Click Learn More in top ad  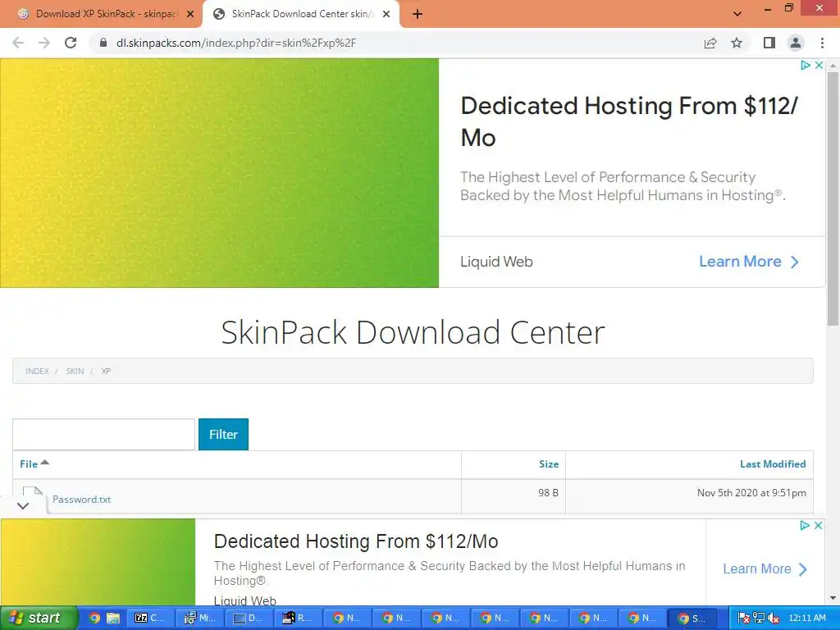coord(749,262)
